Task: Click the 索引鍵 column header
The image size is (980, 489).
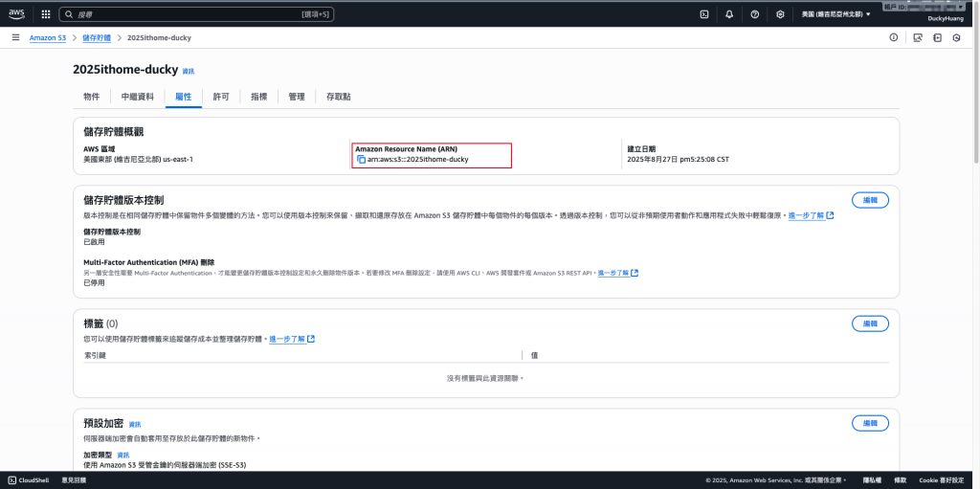Action: [x=95, y=355]
